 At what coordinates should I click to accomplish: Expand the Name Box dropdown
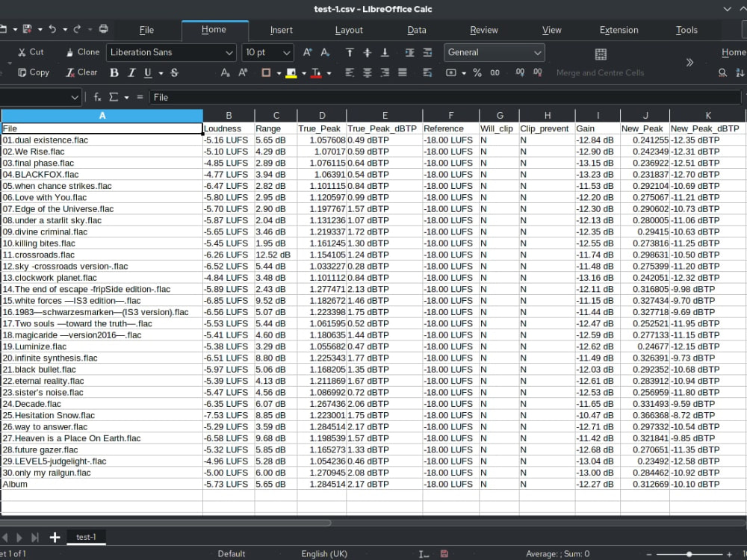point(75,98)
